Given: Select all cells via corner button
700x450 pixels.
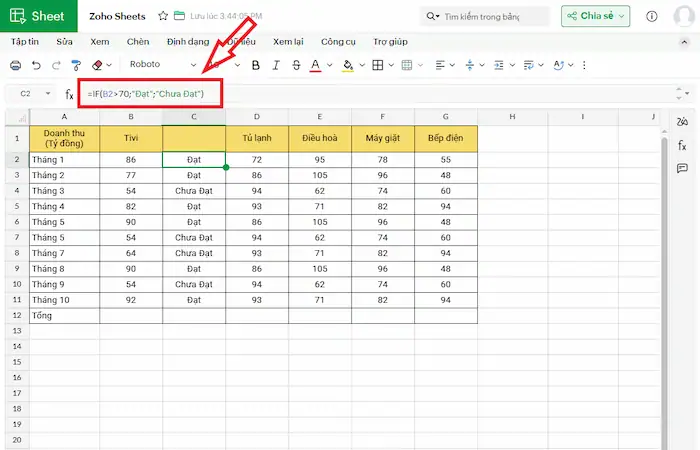Looking at the screenshot, I should pos(17,117).
